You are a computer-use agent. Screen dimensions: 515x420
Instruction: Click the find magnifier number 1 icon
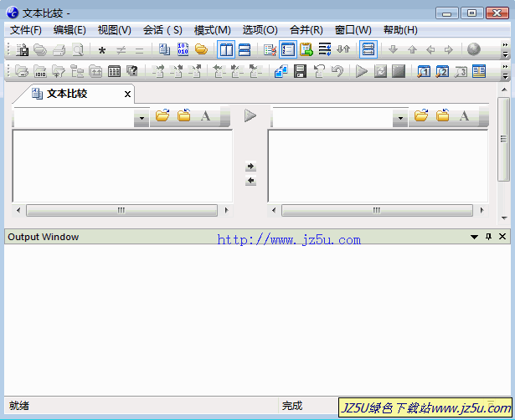pyautogui.click(x=424, y=71)
